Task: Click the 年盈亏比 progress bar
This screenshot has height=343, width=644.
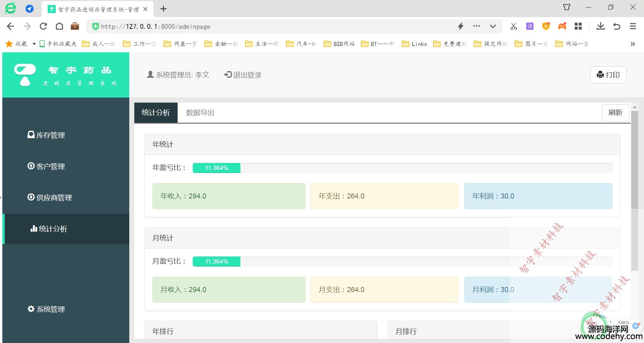Action: coord(402,168)
